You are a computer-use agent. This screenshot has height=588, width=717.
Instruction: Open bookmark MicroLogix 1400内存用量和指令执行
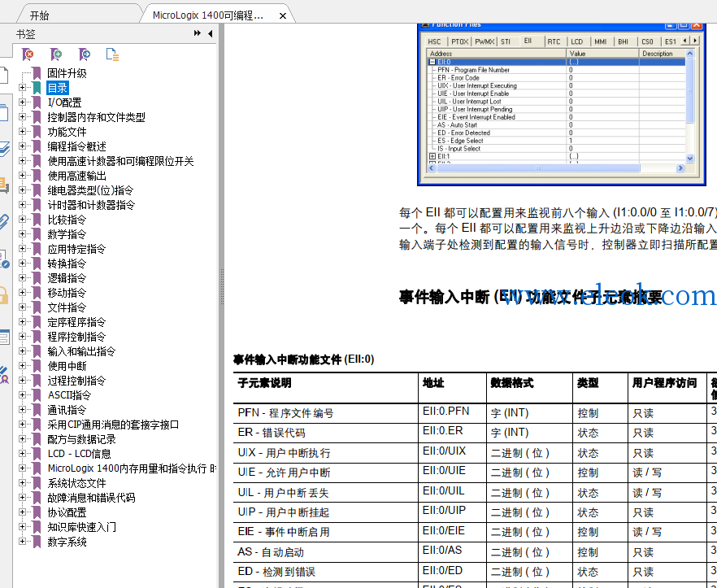tap(132, 468)
